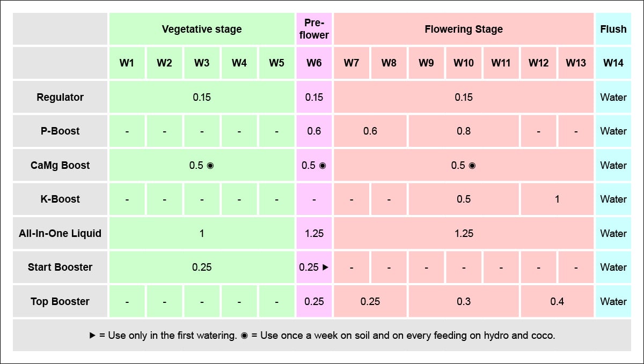Click the circle symbol in the footer legend
Screen dimensions: 644x364
[244, 336]
